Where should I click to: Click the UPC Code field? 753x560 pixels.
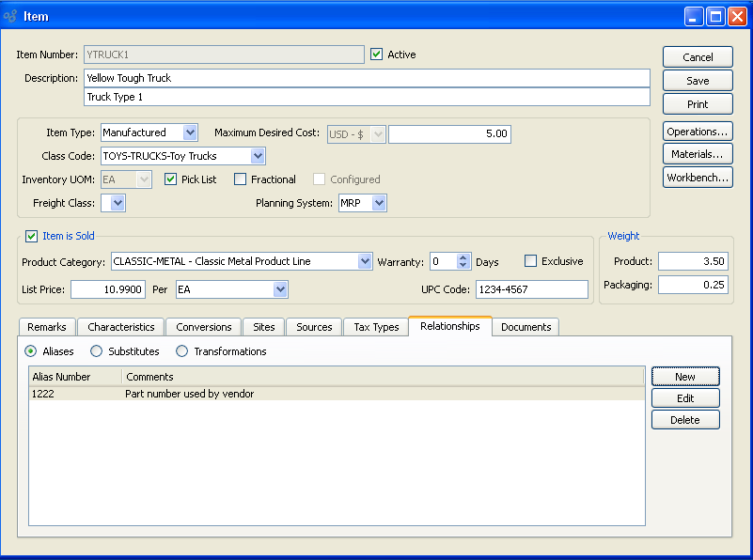[532, 289]
